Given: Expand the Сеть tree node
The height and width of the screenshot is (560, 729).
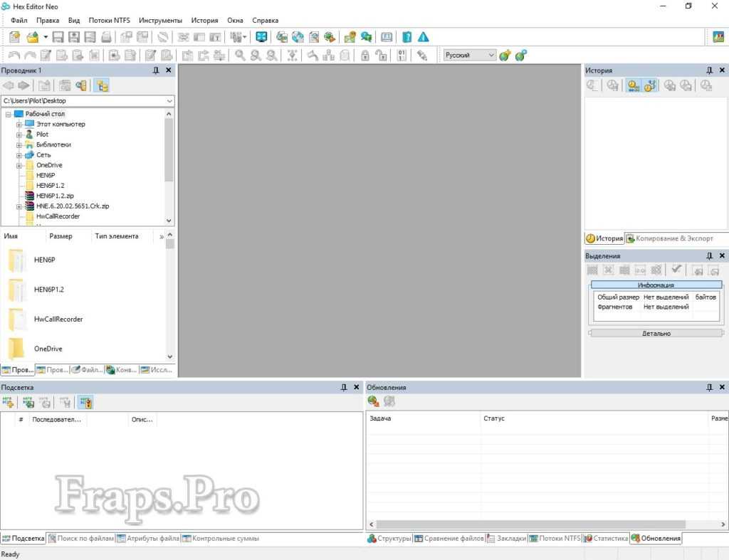Looking at the screenshot, I should (19, 154).
